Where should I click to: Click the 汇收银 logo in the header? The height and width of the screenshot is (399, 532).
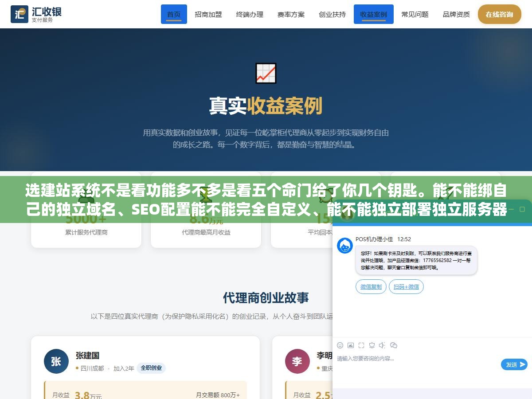[x=36, y=14]
